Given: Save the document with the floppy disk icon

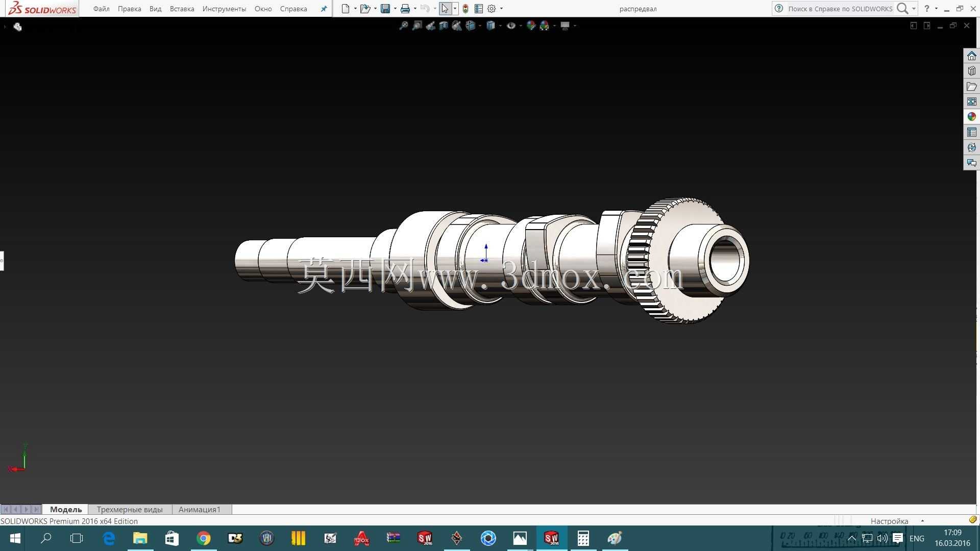Looking at the screenshot, I should point(385,9).
